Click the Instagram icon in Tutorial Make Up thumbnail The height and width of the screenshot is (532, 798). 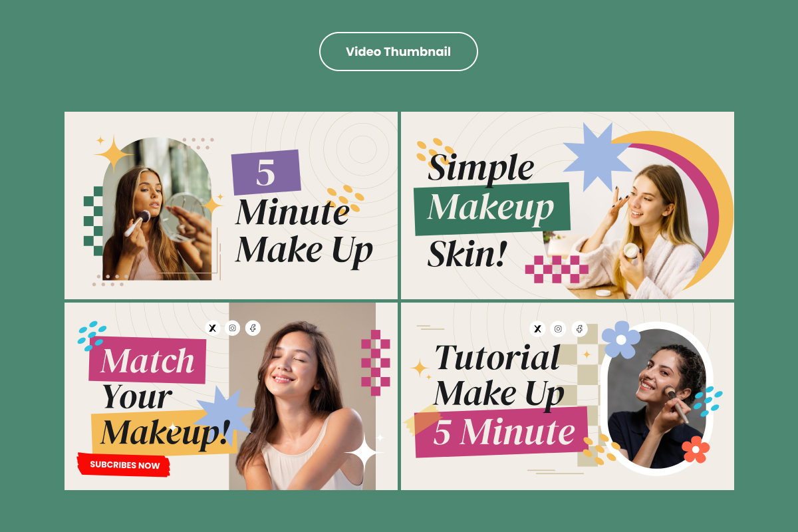coord(558,329)
